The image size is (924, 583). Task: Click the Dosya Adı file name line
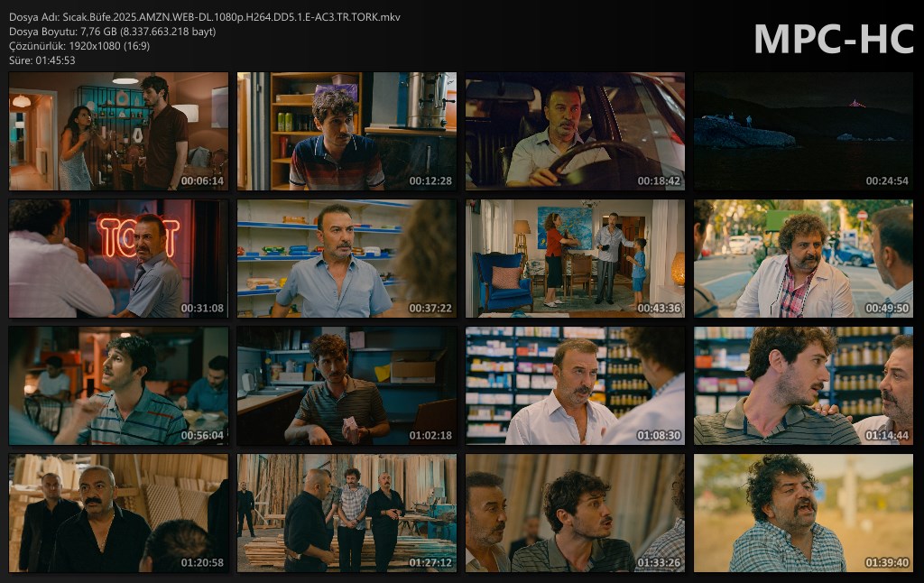[x=205, y=17]
